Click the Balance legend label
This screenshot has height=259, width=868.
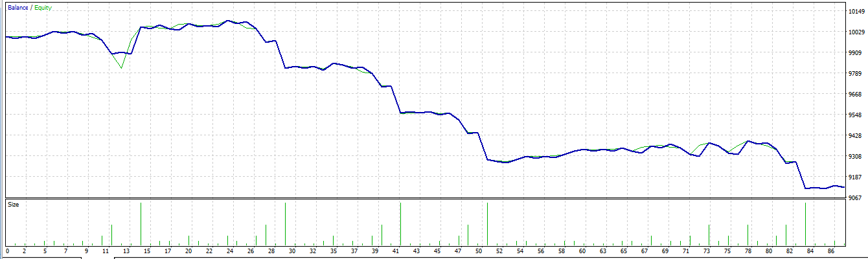18,8
